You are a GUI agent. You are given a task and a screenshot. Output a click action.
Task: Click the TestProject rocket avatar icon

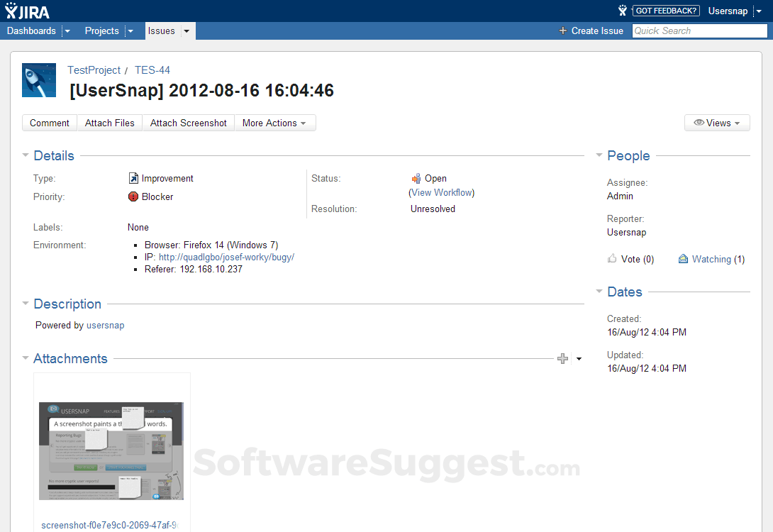tap(39, 80)
